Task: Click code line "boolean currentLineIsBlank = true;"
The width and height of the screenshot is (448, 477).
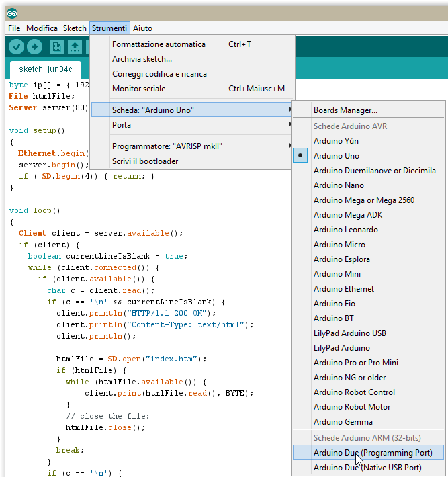Action: pyautogui.click(x=107, y=256)
